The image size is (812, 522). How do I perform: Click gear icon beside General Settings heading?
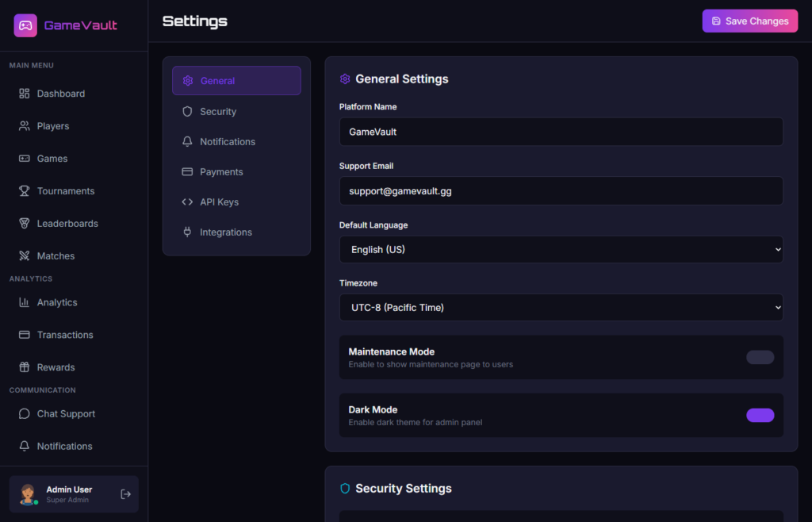point(345,79)
